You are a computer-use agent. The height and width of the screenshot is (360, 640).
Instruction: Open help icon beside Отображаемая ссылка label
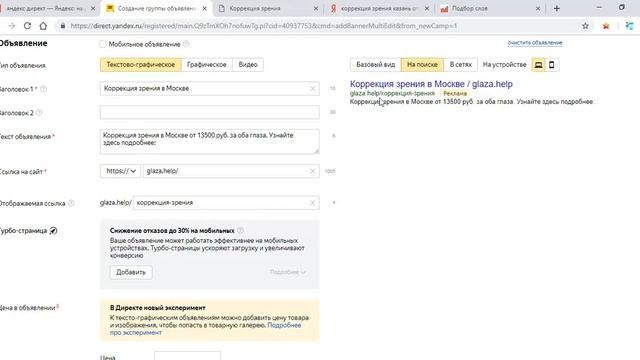(71, 203)
